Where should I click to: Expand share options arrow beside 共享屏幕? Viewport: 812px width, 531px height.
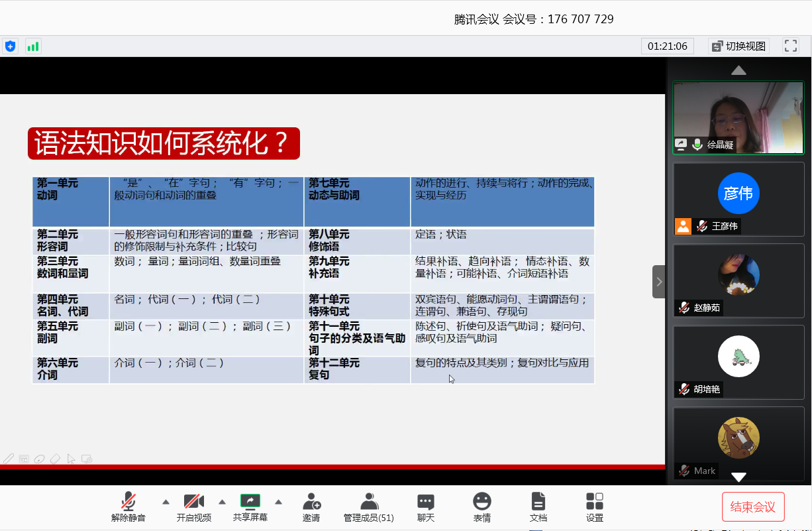278,501
